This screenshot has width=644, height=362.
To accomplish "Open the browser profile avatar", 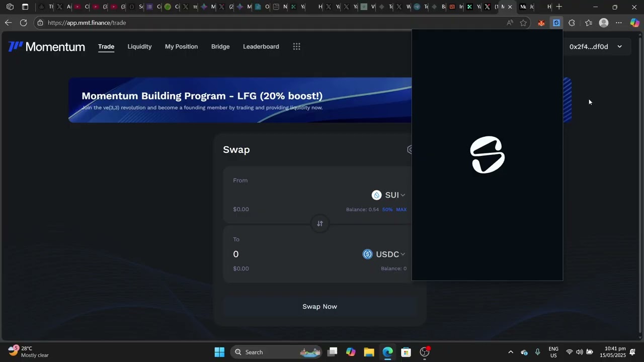I will pos(604,23).
